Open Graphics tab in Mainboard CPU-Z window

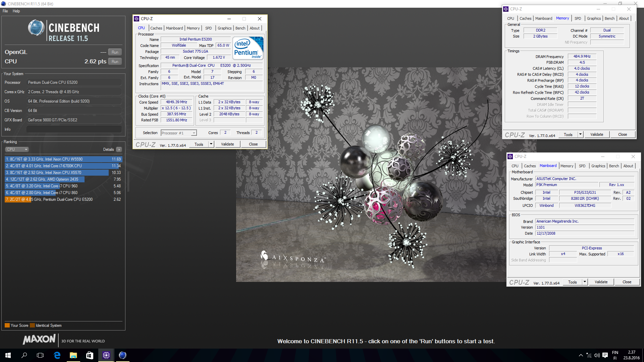[598, 166]
